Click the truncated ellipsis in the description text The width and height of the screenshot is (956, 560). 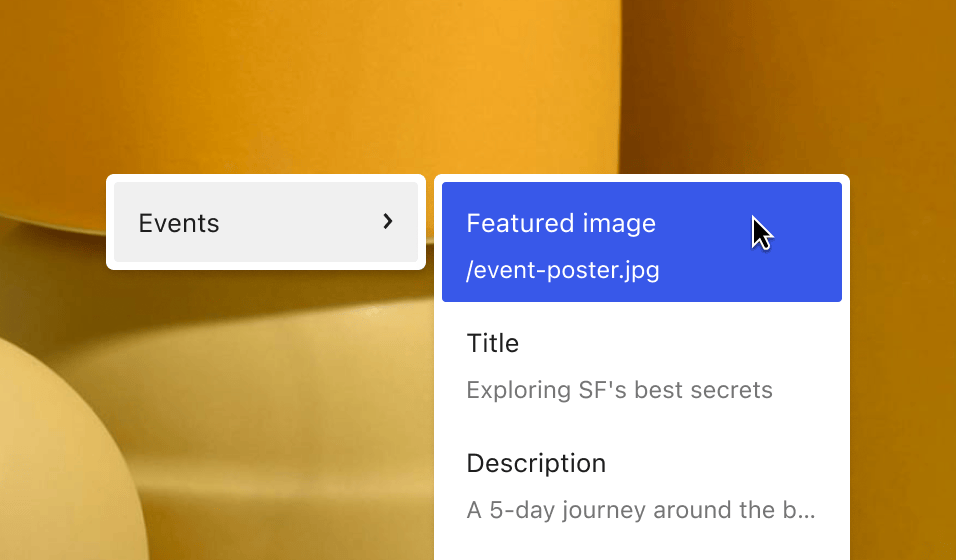809,512
